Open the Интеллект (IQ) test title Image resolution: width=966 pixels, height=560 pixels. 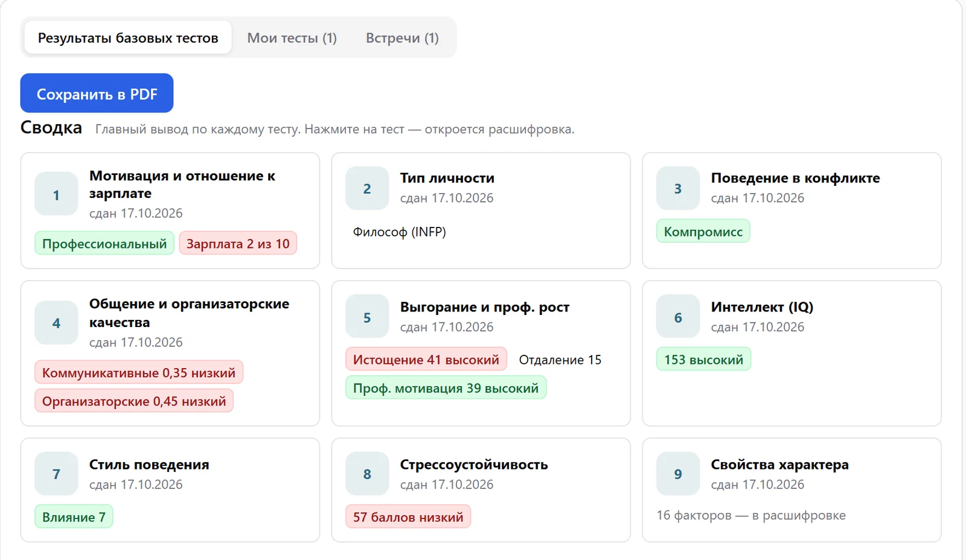pos(762,307)
